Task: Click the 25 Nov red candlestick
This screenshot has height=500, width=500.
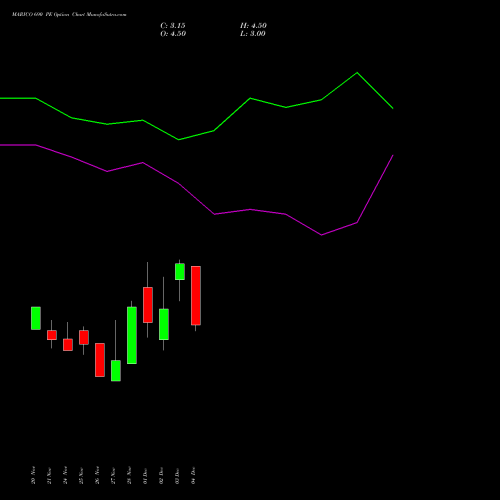Action: pos(84,337)
